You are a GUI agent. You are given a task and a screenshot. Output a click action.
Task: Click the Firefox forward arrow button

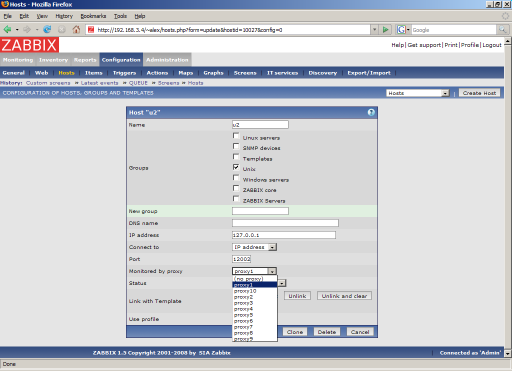pyautogui.click(x=27, y=30)
